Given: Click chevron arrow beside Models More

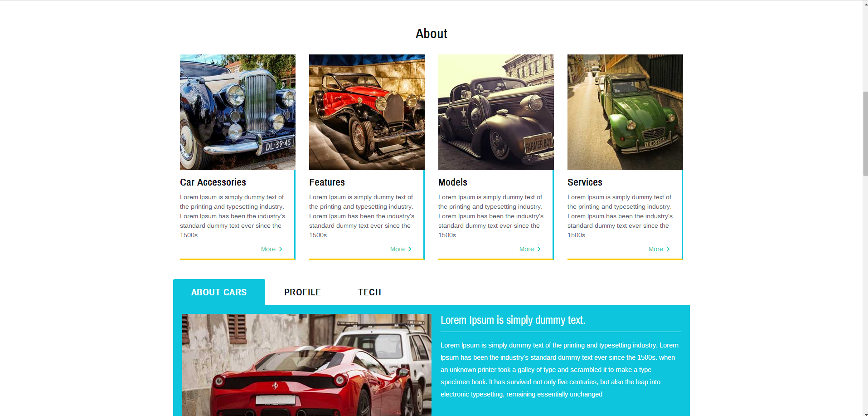Looking at the screenshot, I should point(539,249).
